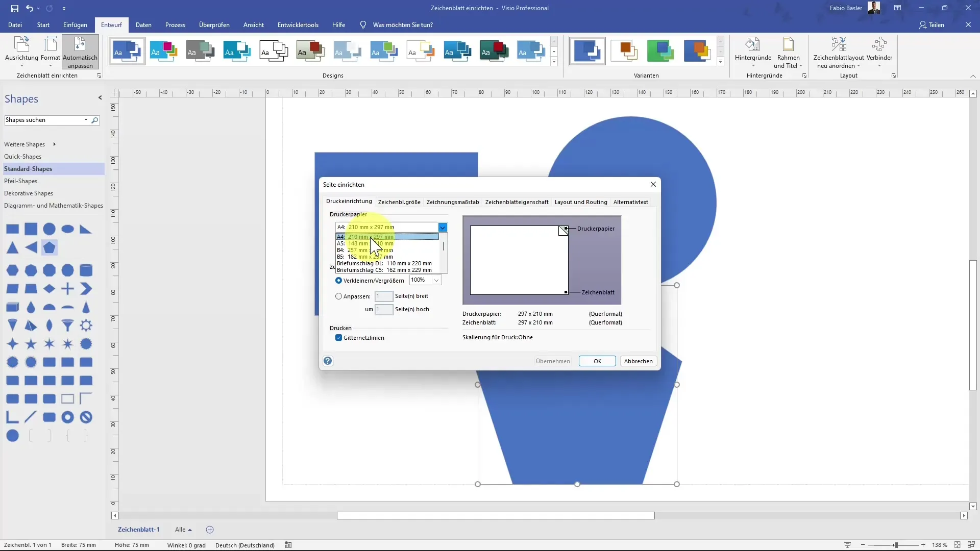This screenshot has height=551, width=980.
Task: Select the prohibition sign shape
Action: coord(86,417)
